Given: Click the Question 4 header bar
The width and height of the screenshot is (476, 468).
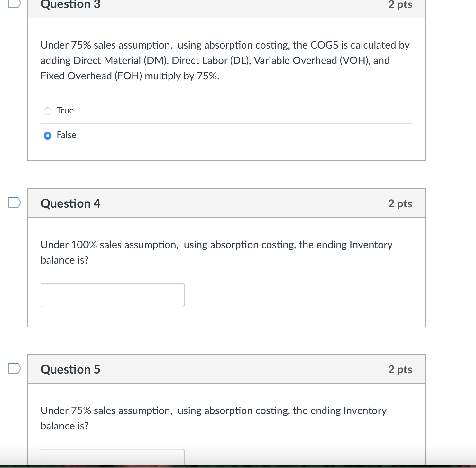Looking at the screenshot, I should pos(226,203).
